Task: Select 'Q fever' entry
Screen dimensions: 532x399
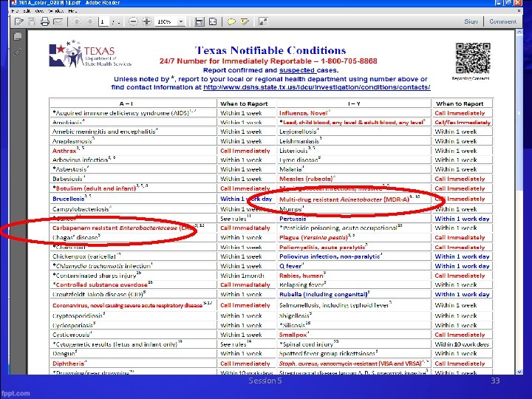Action: coord(291,266)
